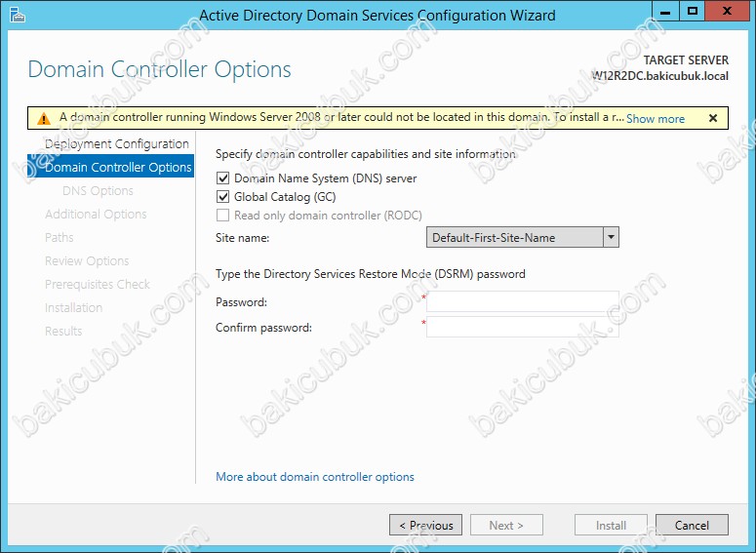Open the Site name dropdown arrow
Screen dimensions: 756x553
click(x=611, y=237)
